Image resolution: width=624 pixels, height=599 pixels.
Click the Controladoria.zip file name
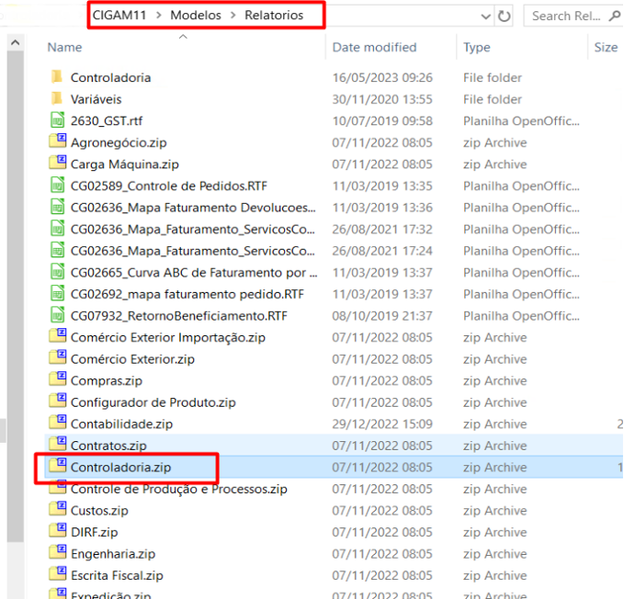(121, 467)
